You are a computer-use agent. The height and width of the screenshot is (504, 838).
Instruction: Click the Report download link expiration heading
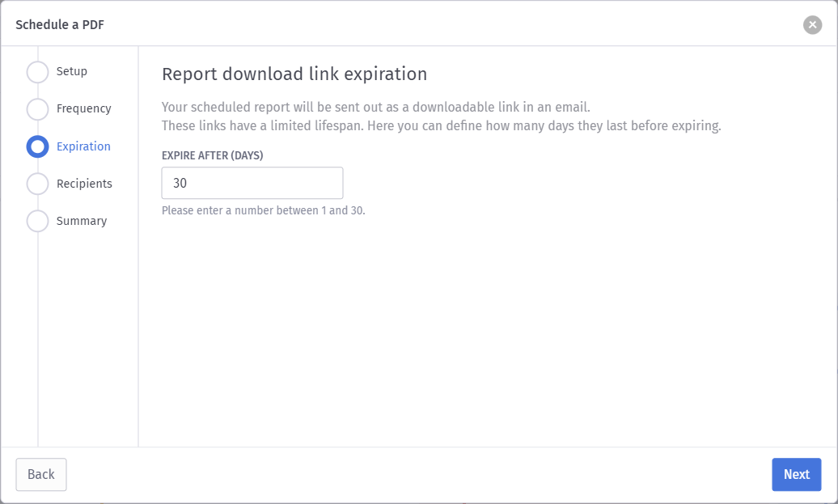coord(294,74)
